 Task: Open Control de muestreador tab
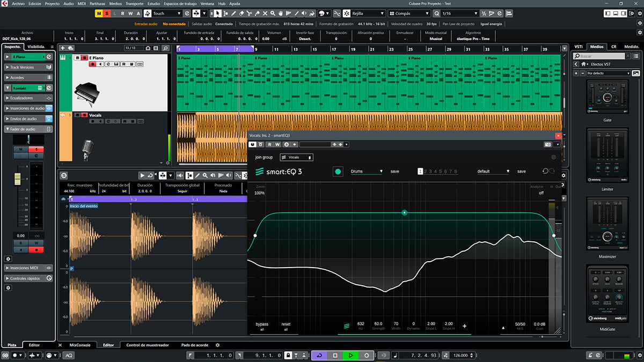(x=148, y=345)
